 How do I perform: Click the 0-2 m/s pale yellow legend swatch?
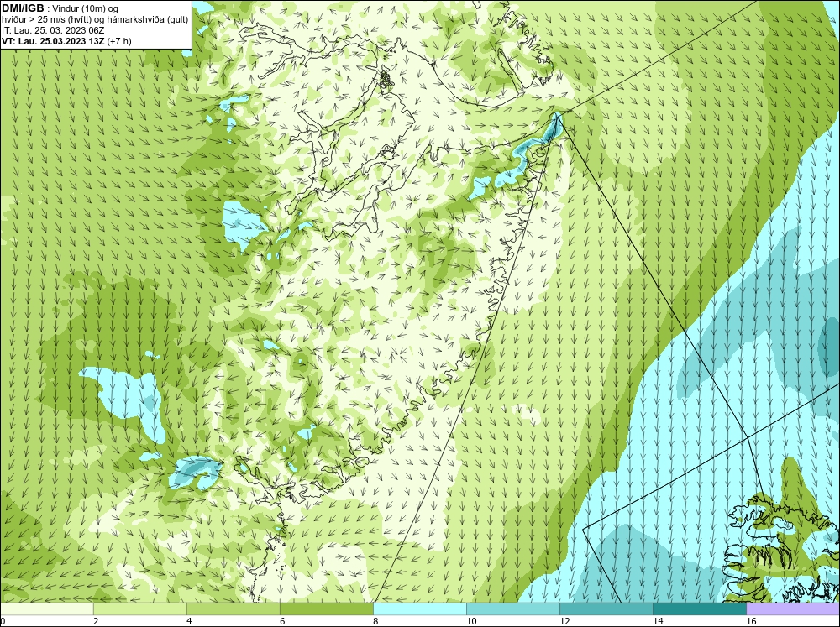pos(46,609)
